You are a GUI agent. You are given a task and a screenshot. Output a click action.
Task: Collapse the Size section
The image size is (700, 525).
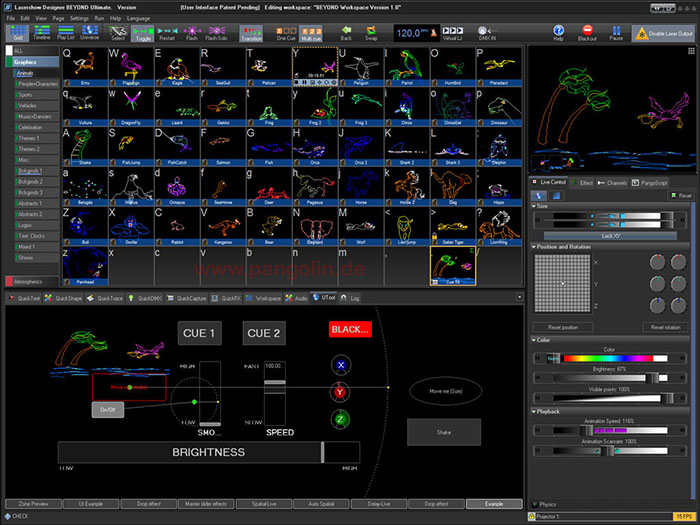pos(534,206)
